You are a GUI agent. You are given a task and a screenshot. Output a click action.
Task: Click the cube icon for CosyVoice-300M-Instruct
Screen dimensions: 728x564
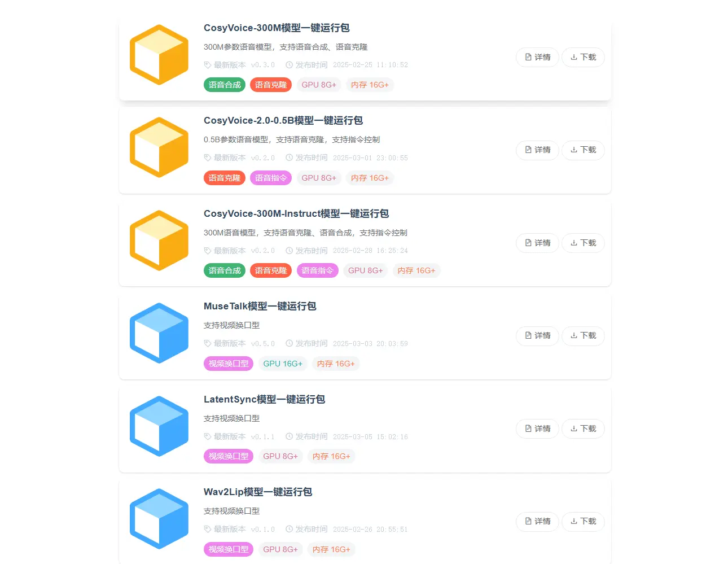[x=159, y=241]
